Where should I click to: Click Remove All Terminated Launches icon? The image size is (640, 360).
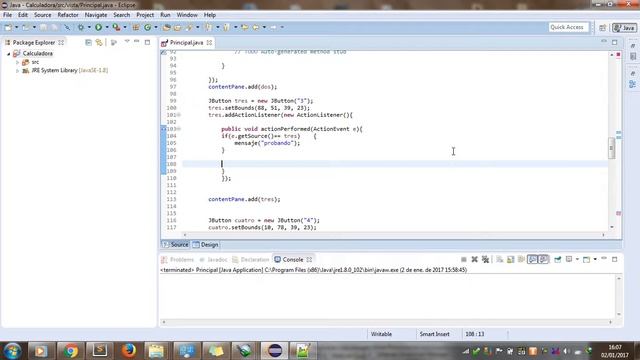pos(485,260)
